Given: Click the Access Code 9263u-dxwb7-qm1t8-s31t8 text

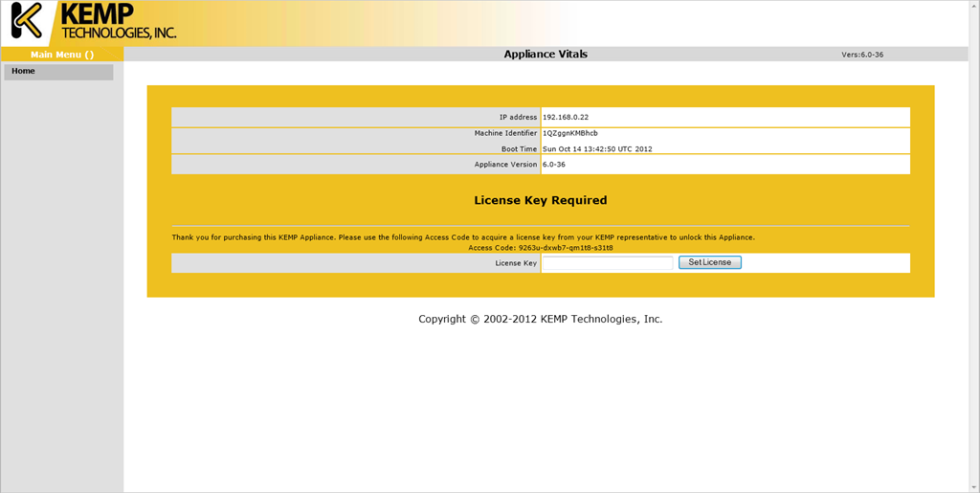Looking at the screenshot, I should pyautogui.click(x=541, y=247).
